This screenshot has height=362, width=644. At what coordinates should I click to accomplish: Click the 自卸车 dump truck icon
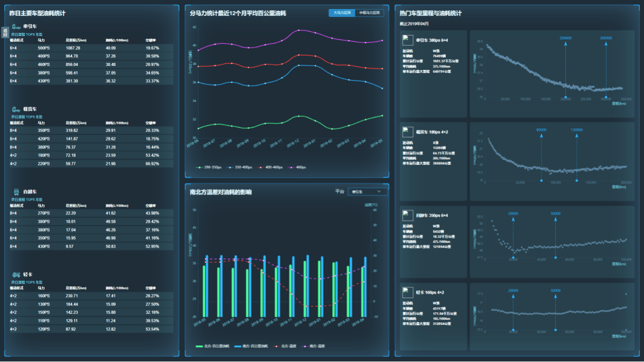coord(16,192)
